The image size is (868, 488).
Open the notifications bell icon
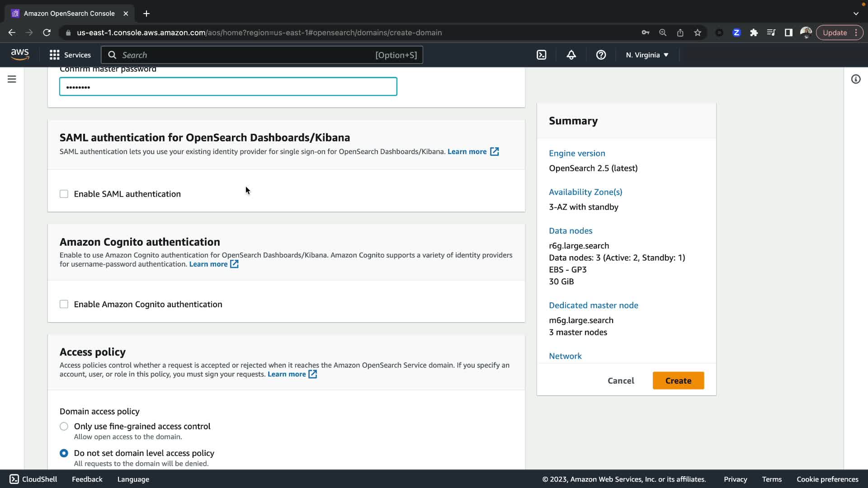click(x=571, y=55)
